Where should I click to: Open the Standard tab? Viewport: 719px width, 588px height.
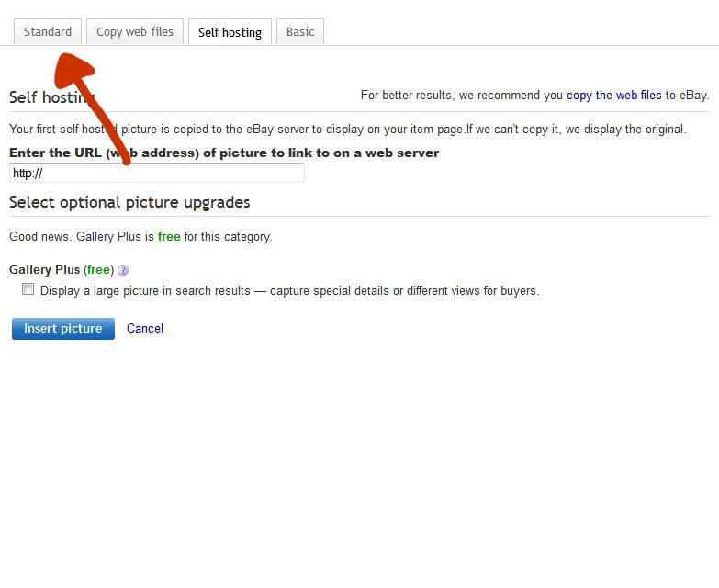(x=48, y=32)
